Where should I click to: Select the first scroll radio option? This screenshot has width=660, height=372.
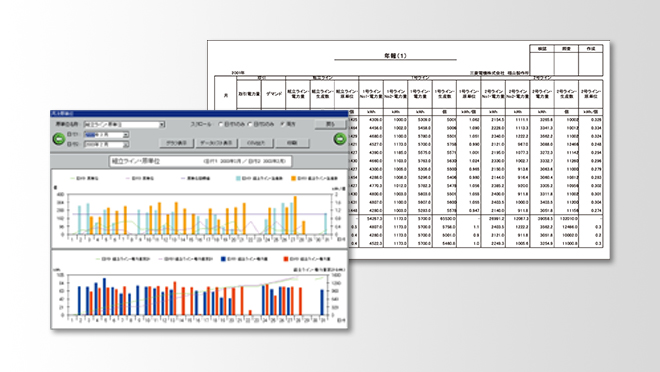point(221,124)
